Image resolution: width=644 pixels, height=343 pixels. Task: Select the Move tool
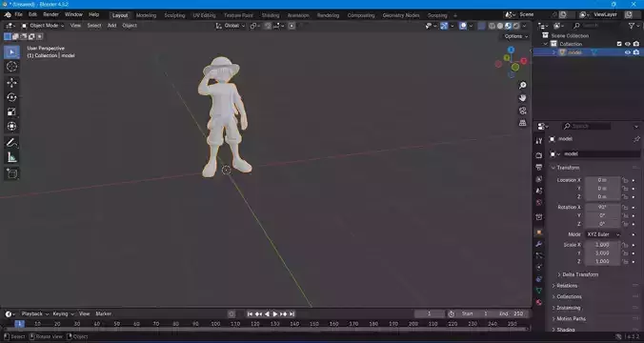point(12,83)
